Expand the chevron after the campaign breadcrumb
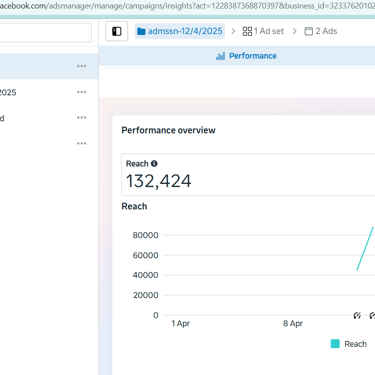Viewport: 375px width, 375px height. tap(233, 31)
